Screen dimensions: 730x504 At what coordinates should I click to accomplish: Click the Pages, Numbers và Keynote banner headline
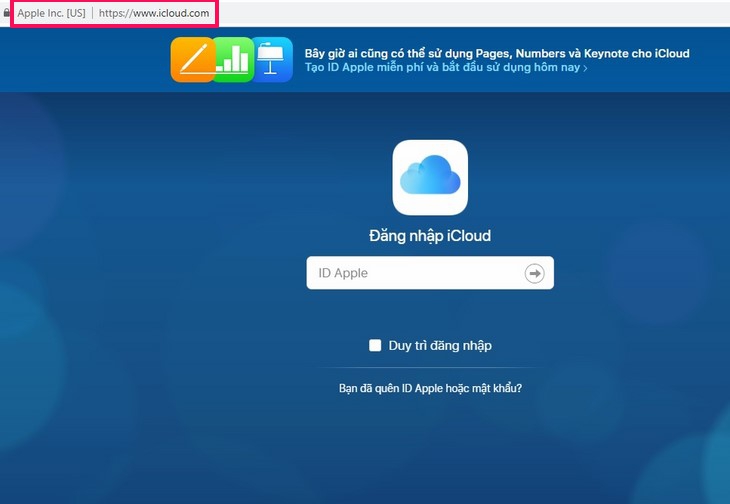tap(497, 54)
